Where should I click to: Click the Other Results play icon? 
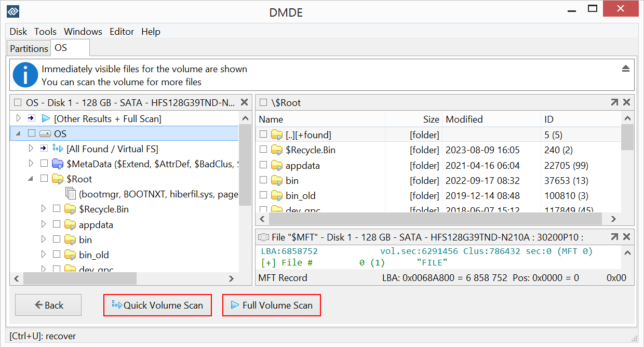point(46,118)
